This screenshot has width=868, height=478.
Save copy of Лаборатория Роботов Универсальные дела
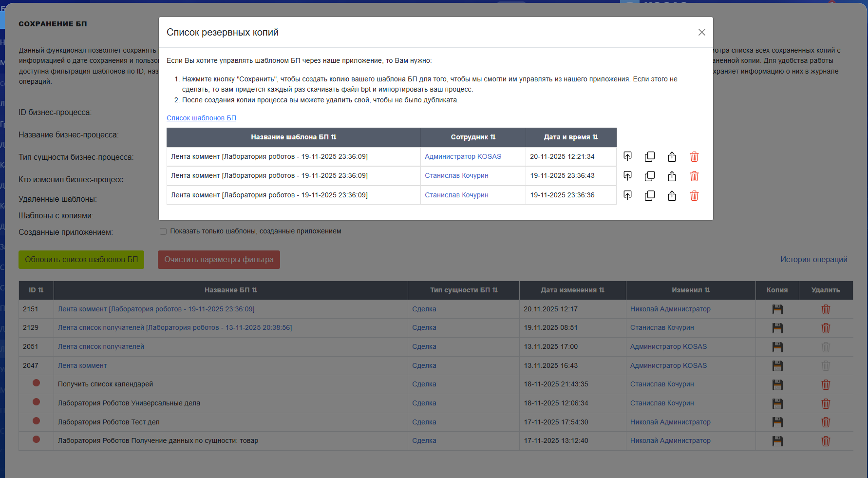click(777, 403)
